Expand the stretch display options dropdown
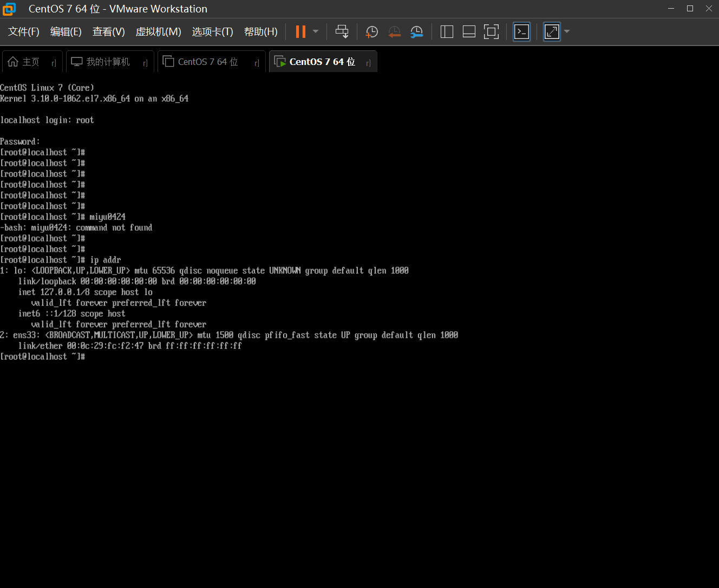The width and height of the screenshot is (719, 588). pos(567,32)
